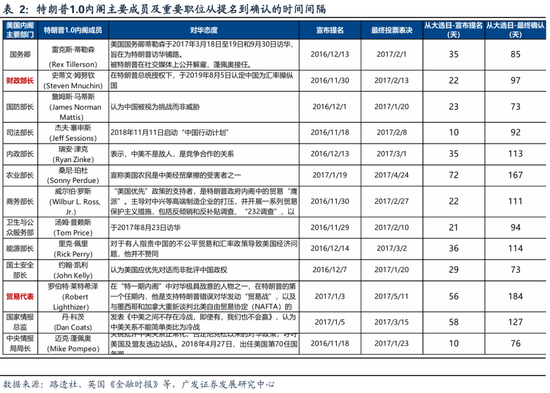Click the date 2017/4/24

[x=391, y=175]
